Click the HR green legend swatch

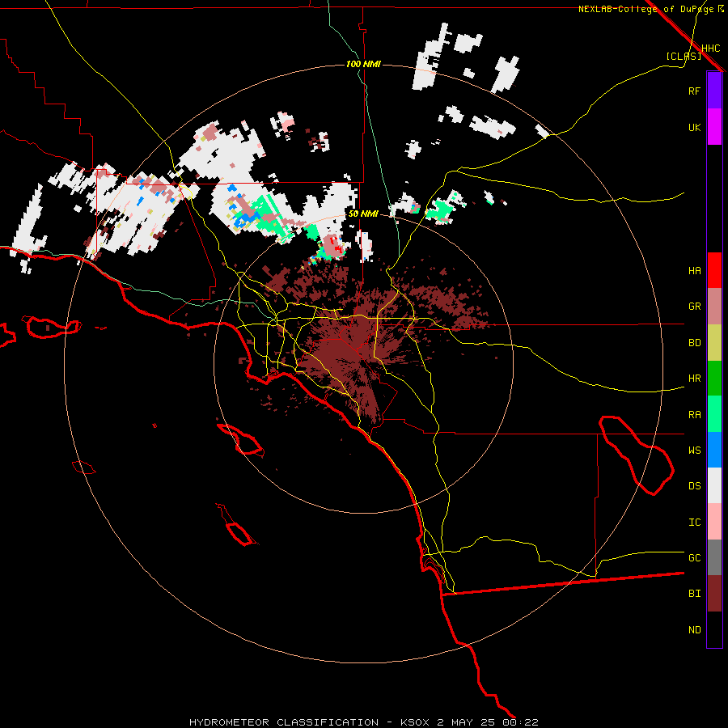point(714,379)
